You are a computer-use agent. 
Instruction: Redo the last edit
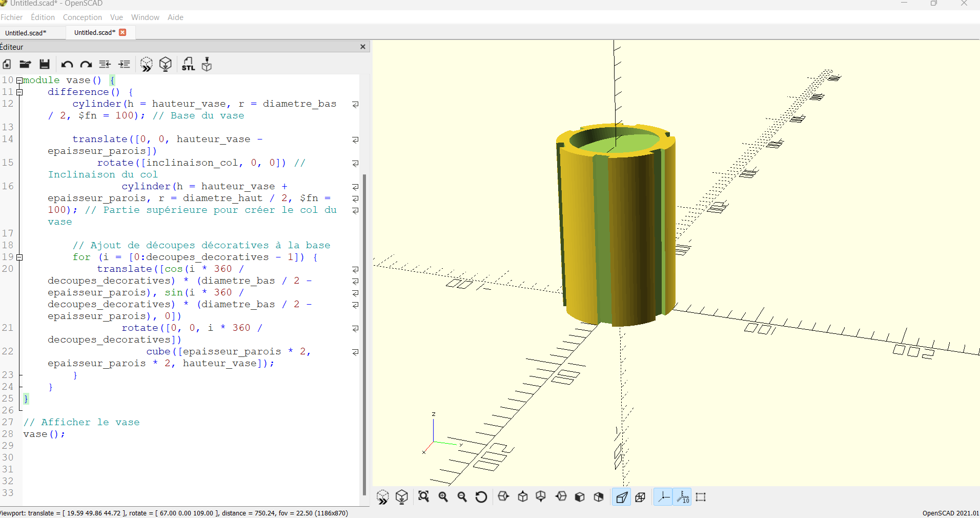point(86,64)
